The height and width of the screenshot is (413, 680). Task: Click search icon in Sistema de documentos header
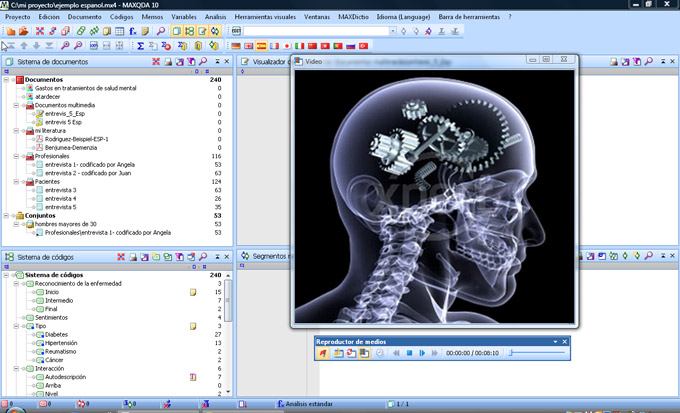[x=203, y=62]
